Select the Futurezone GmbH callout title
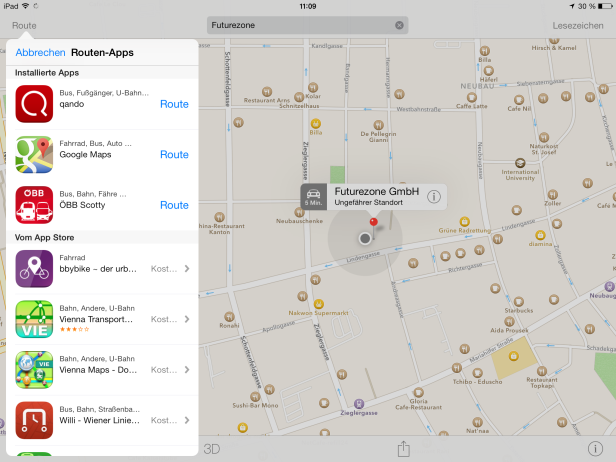 376,191
